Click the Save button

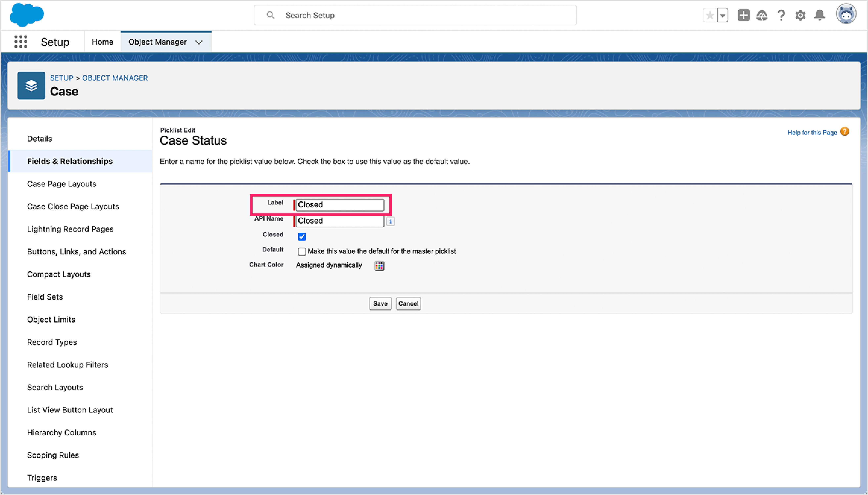tap(380, 303)
